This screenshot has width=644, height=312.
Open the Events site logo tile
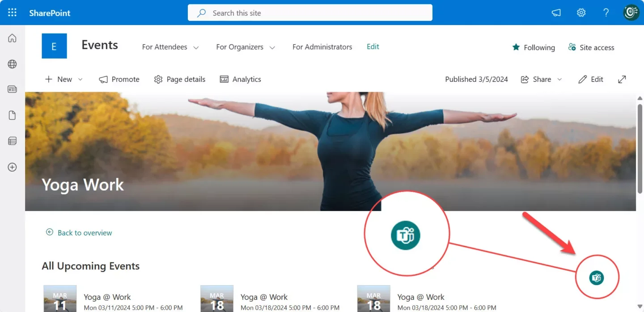click(54, 46)
